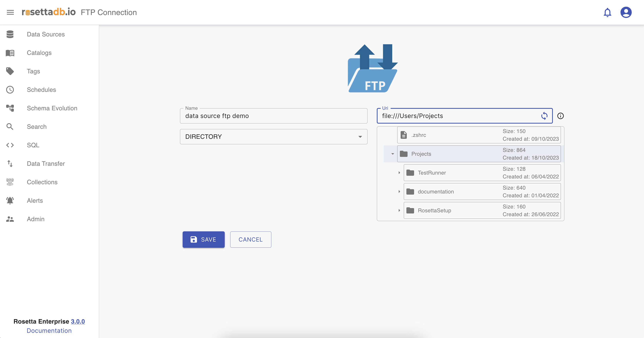Click into the Name input field
Image resolution: width=644 pixels, height=338 pixels.
click(274, 116)
